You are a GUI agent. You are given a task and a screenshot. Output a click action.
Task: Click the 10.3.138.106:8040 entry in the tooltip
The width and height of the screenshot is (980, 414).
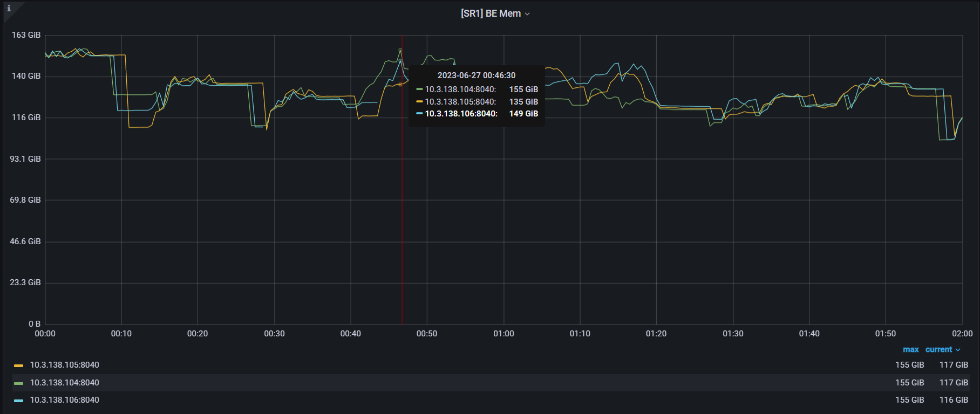pos(461,114)
